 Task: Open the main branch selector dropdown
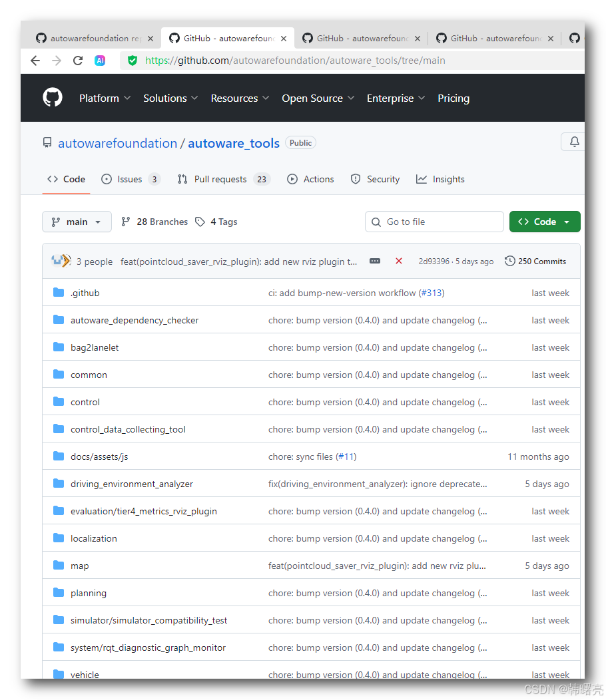(77, 222)
